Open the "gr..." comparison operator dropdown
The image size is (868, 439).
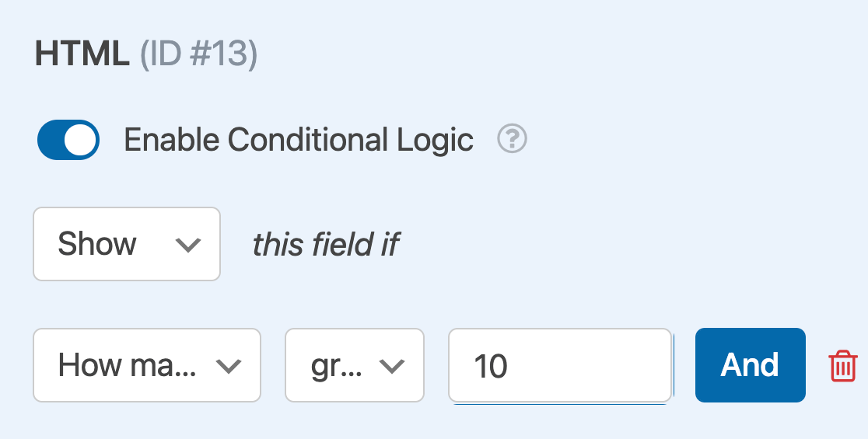click(355, 365)
